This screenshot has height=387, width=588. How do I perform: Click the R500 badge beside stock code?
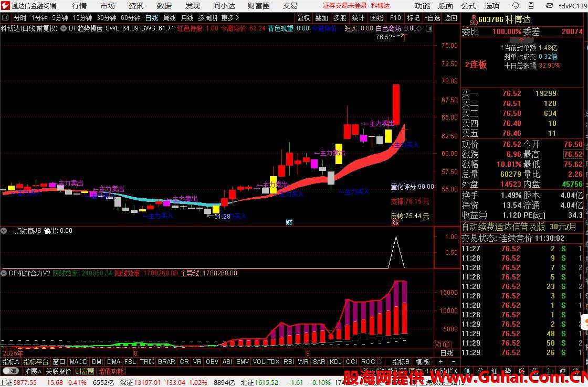(x=474, y=20)
